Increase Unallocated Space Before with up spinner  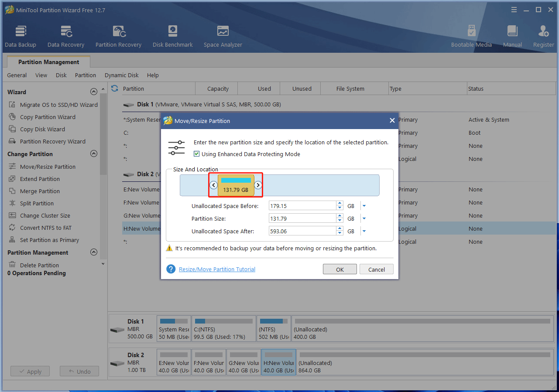(x=340, y=204)
